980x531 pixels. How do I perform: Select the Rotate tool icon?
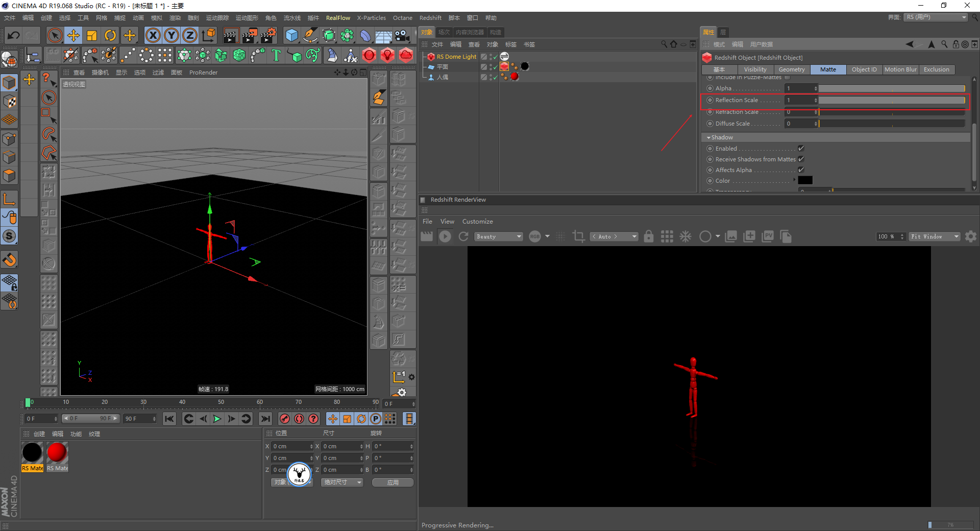pos(110,35)
